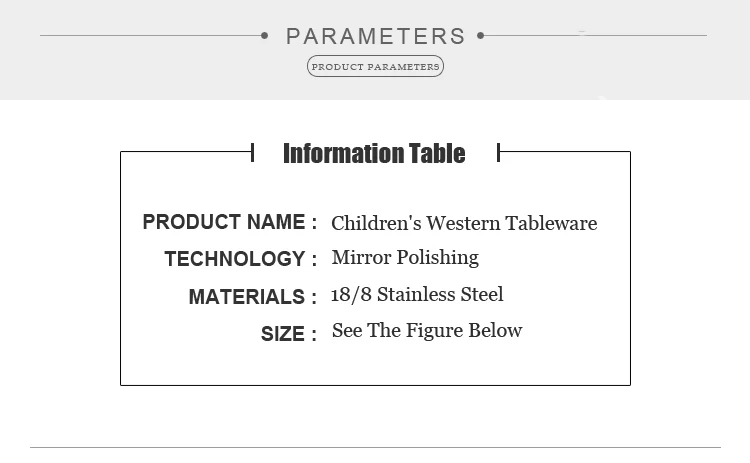Select the Children's Western Tableware text
This screenshot has width=750, height=463.
(464, 223)
